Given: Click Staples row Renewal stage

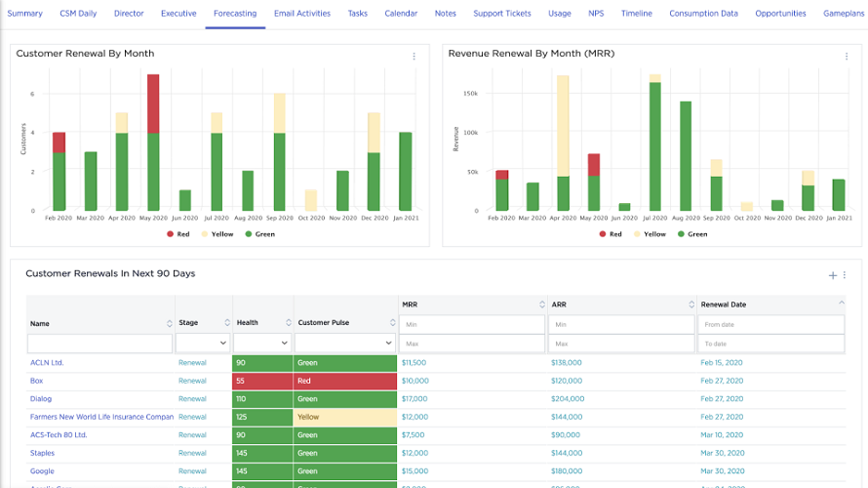Looking at the screenshot, I should (192, 453).
